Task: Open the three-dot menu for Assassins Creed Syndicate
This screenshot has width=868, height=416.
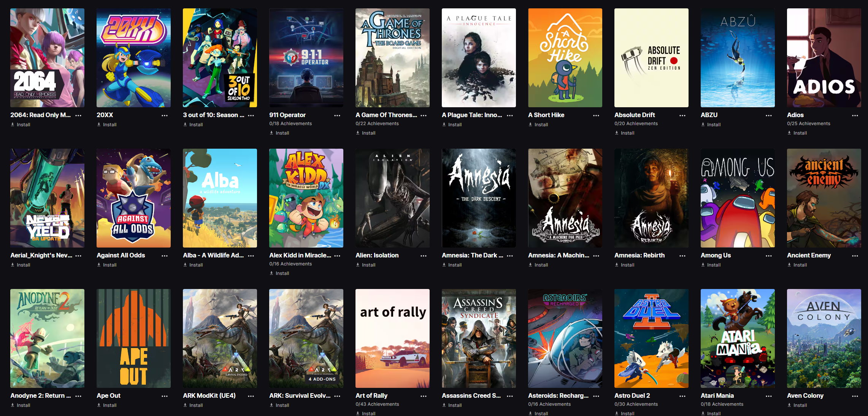Action: [x=510, y=396]
